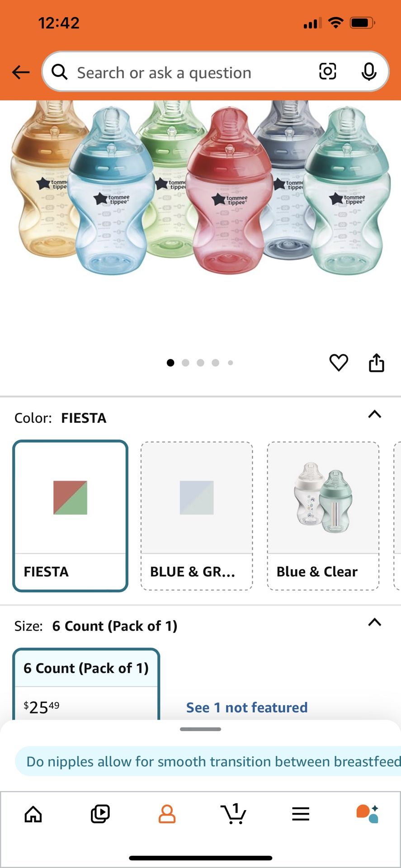Tap the share icon
Viewport: 401px width, 868px height.
[376, 363]
